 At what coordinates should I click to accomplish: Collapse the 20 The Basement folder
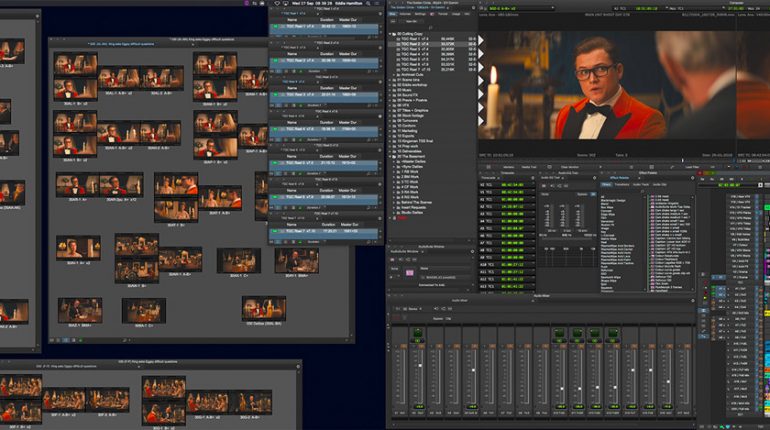click(x=390, y=157)
